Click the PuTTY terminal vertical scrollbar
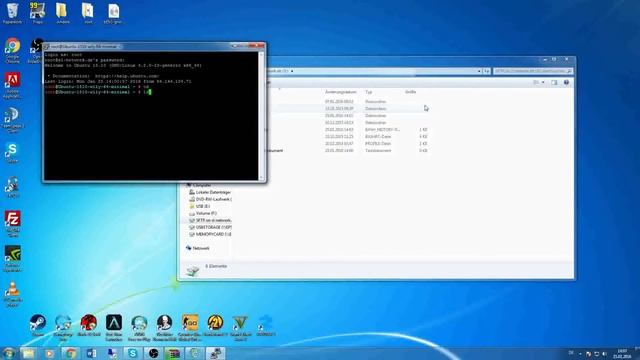Viewport: 640px width, 360px height. [261, 116]
